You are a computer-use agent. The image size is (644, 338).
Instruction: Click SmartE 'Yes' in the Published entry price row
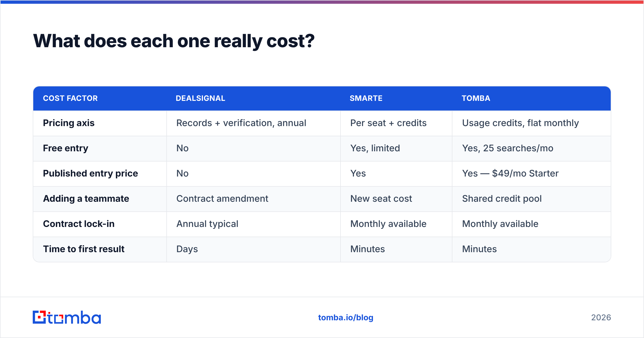[x=358, y=174]
